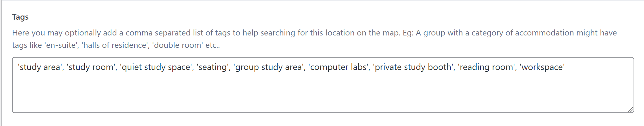
Task: Click the 'en-suite' example in help text
Action: (x=61, y=45)
